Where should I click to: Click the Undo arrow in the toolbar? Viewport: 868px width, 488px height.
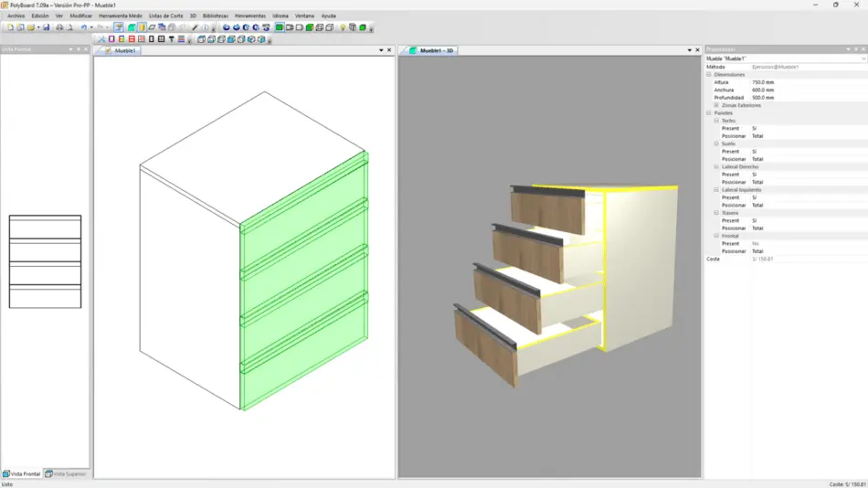(x=83, y=27)
